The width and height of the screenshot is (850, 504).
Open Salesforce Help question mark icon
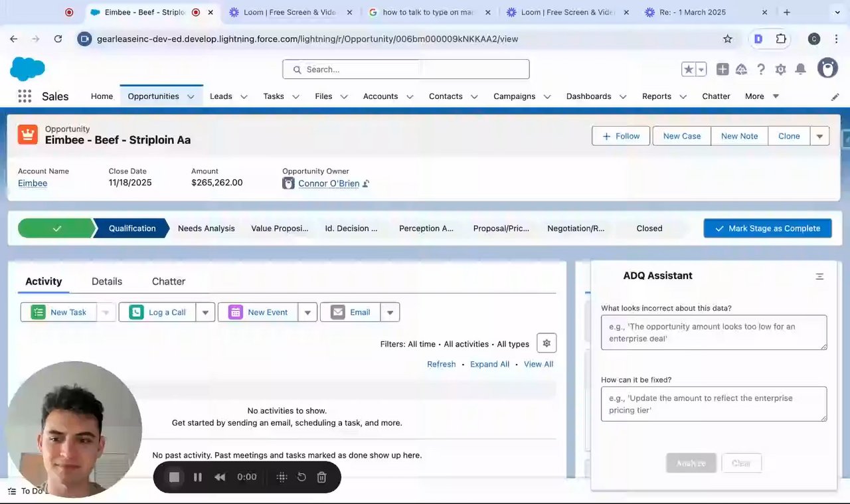pyautogui.click(x=761, y=69)
